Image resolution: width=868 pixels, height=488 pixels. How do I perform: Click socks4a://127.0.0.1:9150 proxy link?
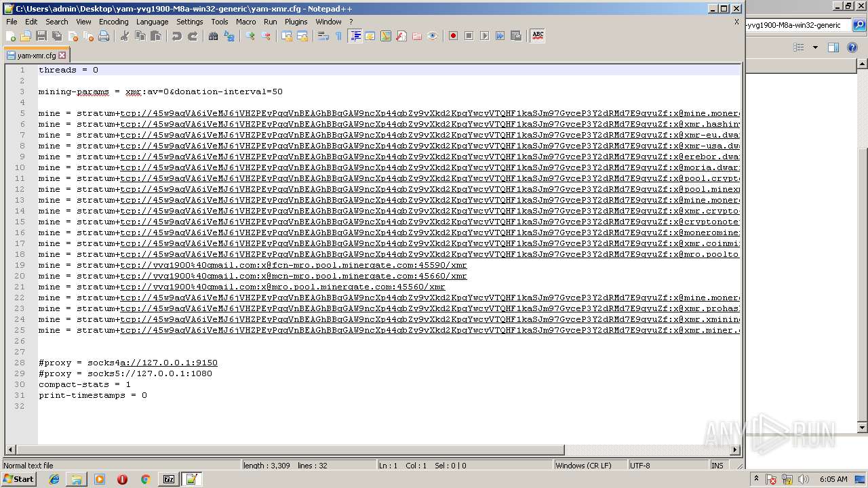[169, 363]
